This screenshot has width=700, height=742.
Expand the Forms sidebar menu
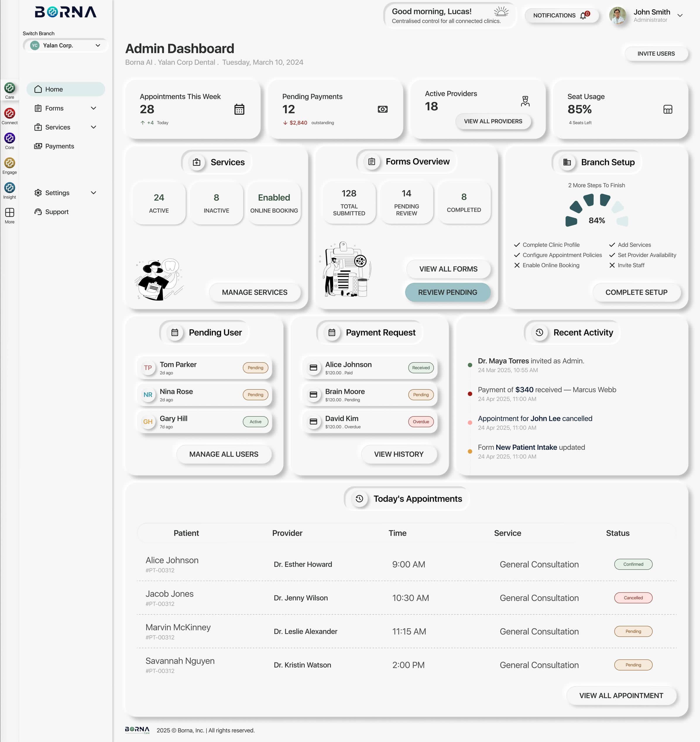pyautogui.click(x=94, y=108)
